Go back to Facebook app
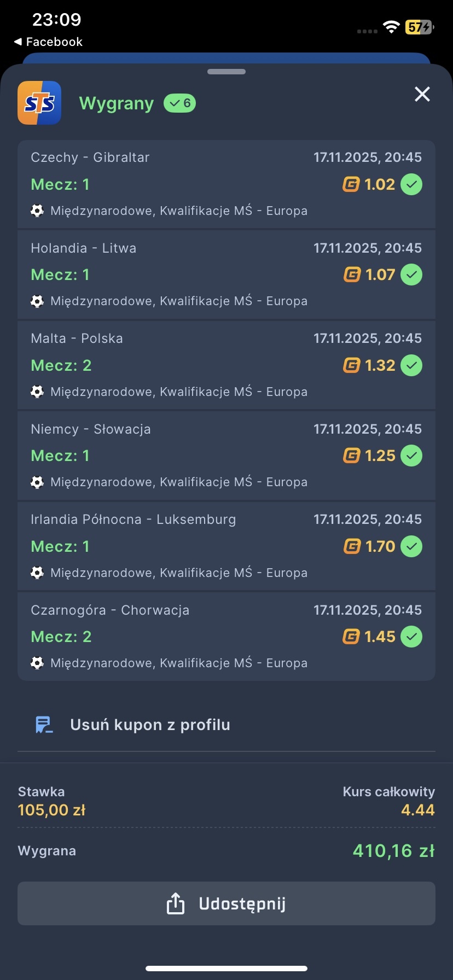Screen dimensions: 453x980 [x=48, y=42]
